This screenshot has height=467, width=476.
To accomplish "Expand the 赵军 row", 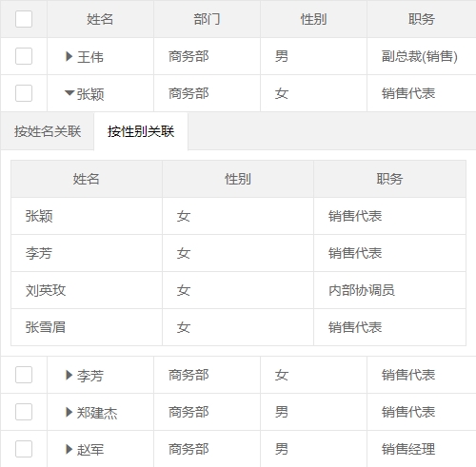I will click(69, 449).
